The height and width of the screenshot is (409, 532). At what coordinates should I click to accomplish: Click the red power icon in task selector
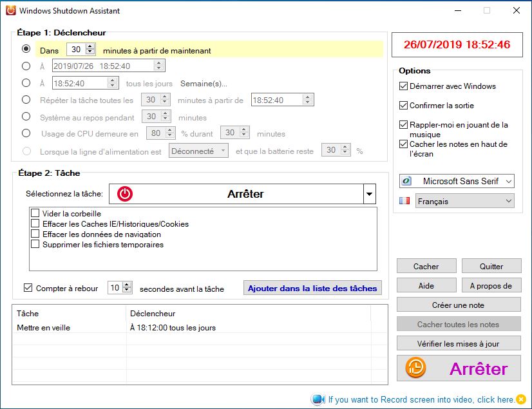click(x=125, y=194)
